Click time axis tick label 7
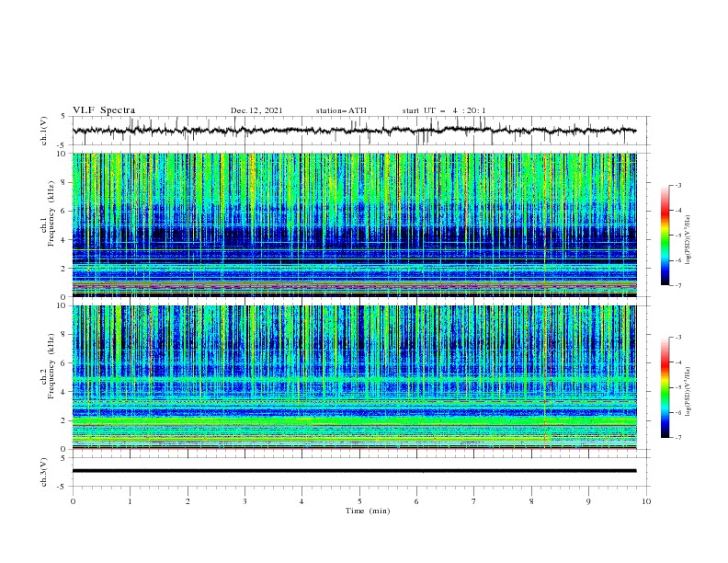 [474, 501]
